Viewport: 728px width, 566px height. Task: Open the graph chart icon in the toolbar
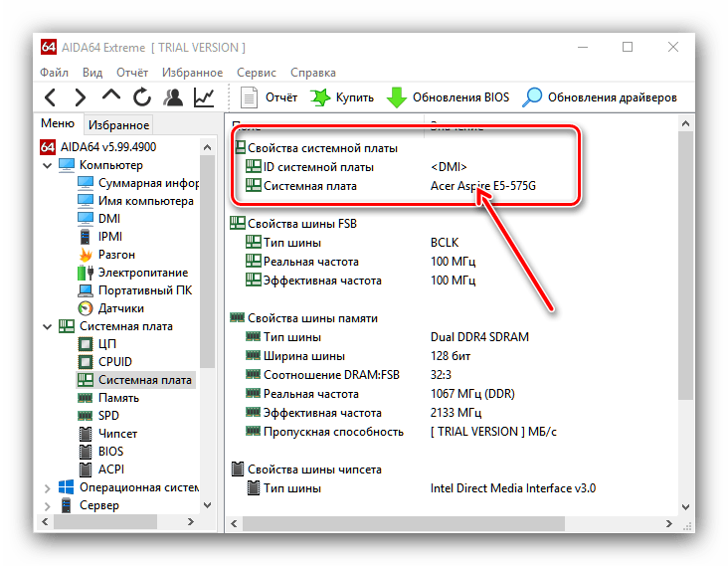[x=204, y=97]
